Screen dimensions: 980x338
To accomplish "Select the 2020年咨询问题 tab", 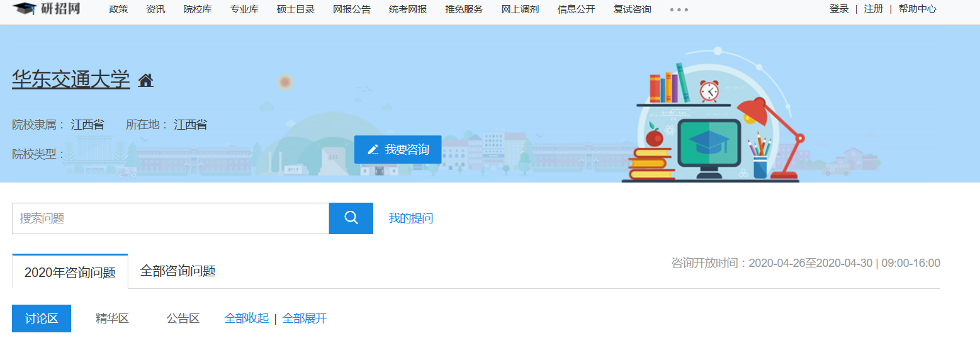I will pyautogui.click(x=70, y=273).
